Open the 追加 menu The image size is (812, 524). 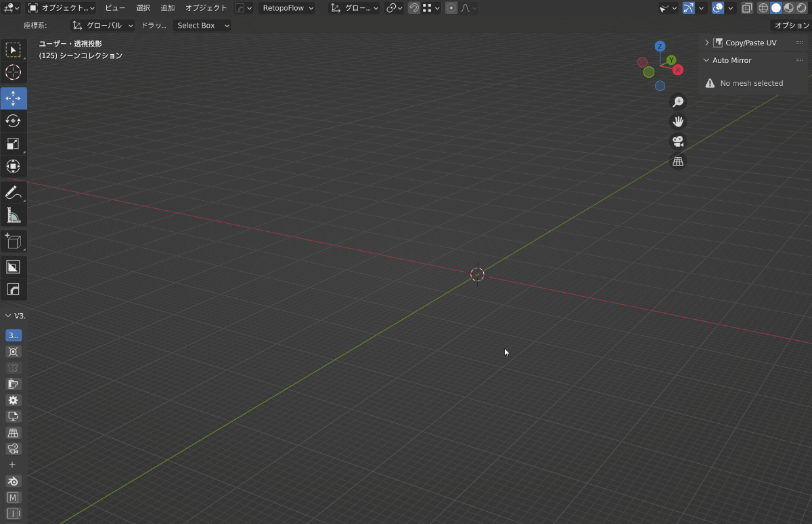click(167, 8)
